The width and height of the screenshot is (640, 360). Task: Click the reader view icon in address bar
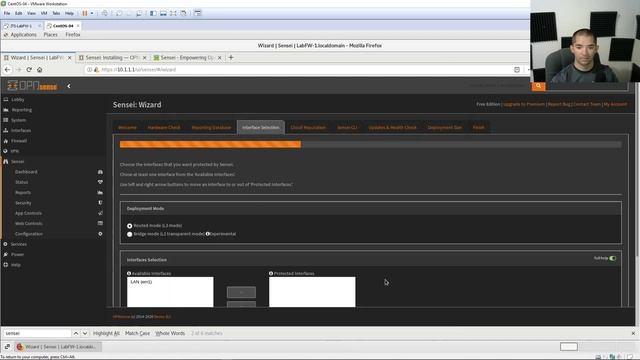coord(517,70)
